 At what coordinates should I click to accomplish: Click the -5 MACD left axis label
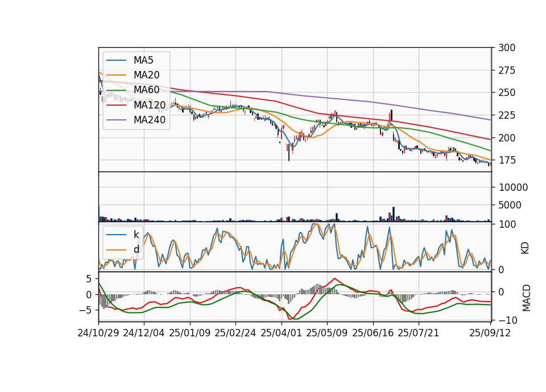click(85, 310)
